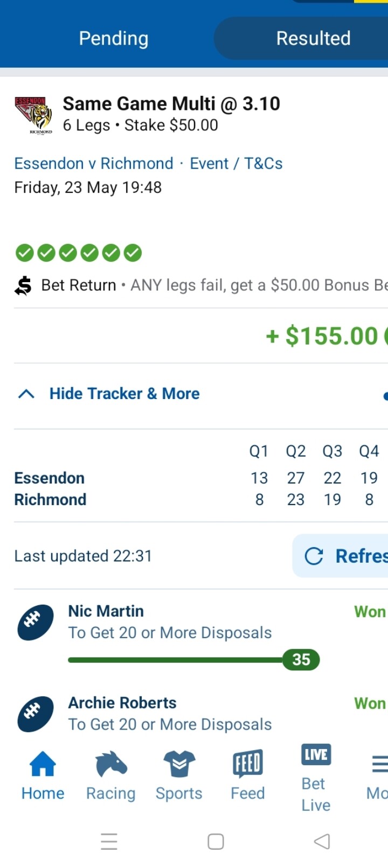Viewport: 388px width, 868px height.
Task: Tap the first green leg checkmark
Action: (25, 253)
